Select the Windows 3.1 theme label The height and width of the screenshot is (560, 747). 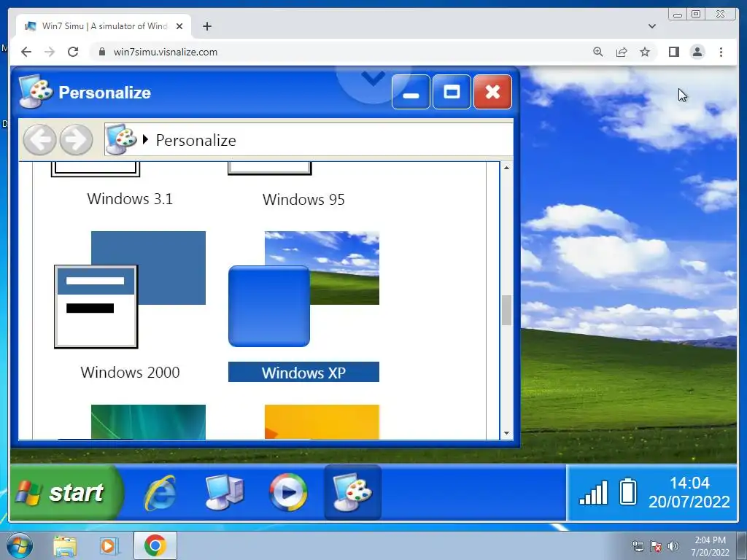click(x=130, y=198)
